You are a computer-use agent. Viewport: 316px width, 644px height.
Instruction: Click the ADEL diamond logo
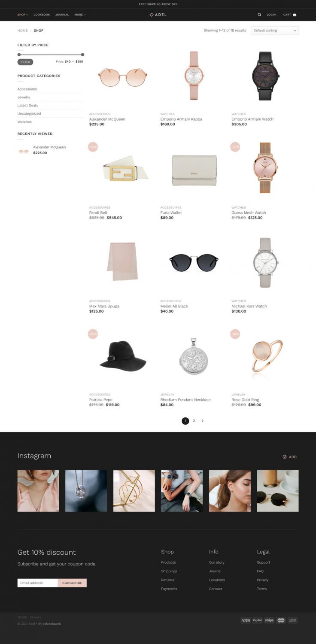[158, 15]
